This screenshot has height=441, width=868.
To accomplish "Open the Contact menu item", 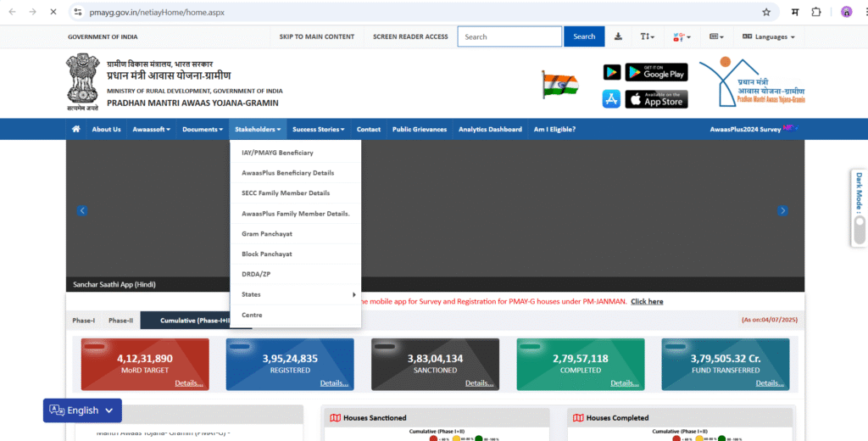I will pyautogui.click(x=369, y=129).
